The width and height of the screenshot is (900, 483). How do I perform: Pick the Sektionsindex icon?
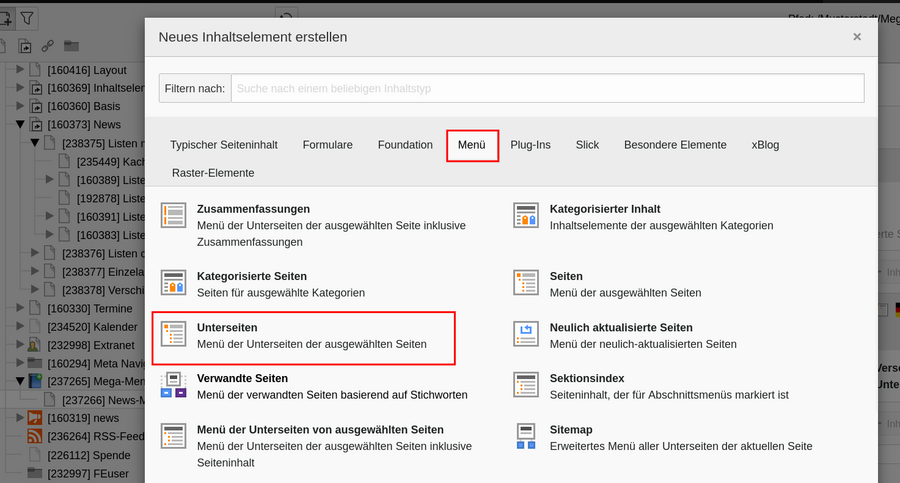tap(526, 385)
